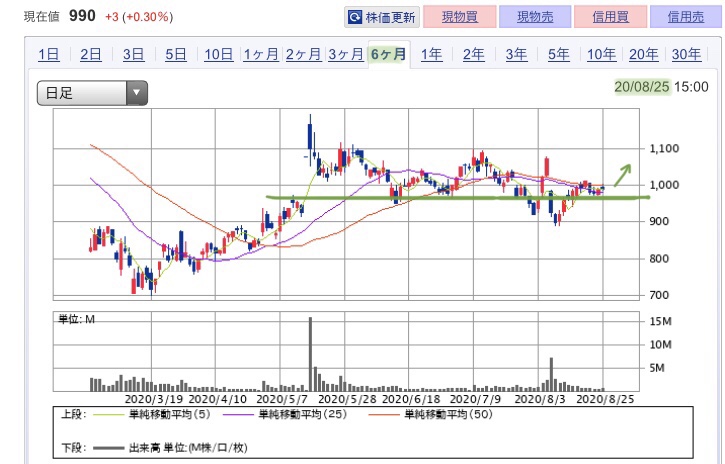Click the 5M volume axis label
This screenshot has width=725, height=464.
pos(657,368)
